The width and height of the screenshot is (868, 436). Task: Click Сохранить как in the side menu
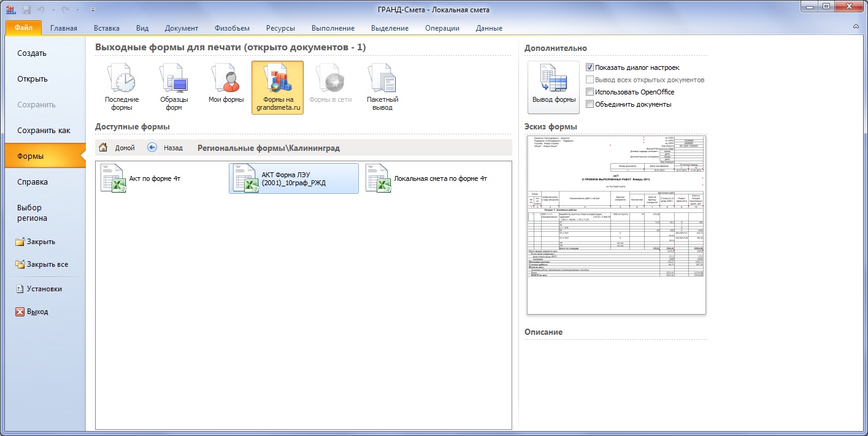pos(44,131)
